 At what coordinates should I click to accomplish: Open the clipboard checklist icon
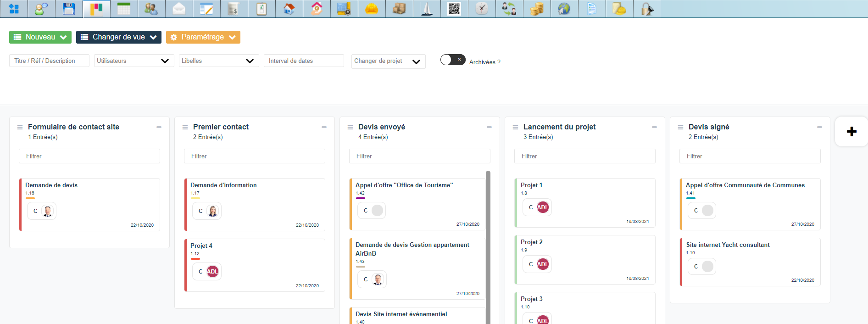262,9
